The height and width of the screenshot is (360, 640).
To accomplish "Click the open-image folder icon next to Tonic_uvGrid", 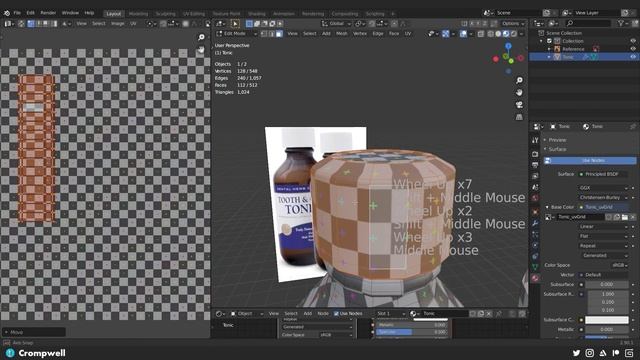I will pos(625,217).
